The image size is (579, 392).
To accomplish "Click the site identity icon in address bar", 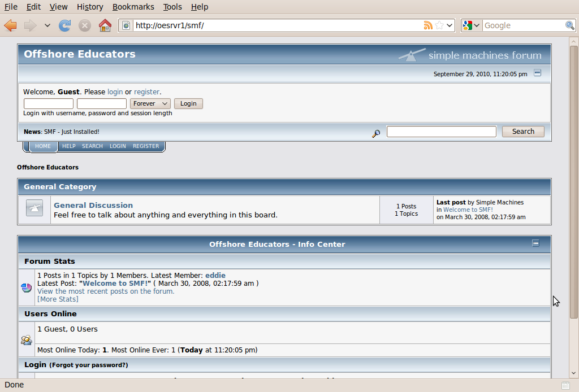I will 126,25.
